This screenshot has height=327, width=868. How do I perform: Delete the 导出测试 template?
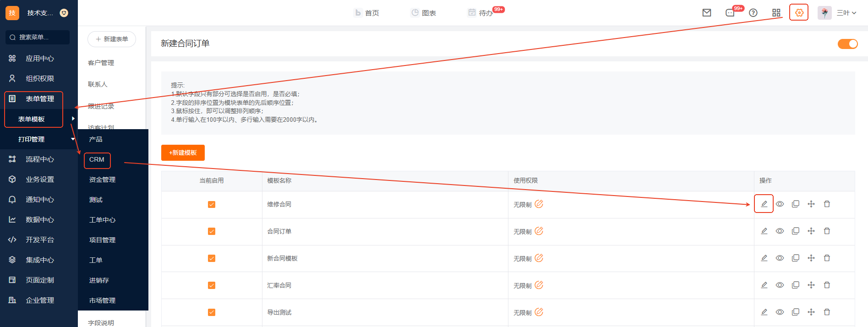tap(827, 312)
